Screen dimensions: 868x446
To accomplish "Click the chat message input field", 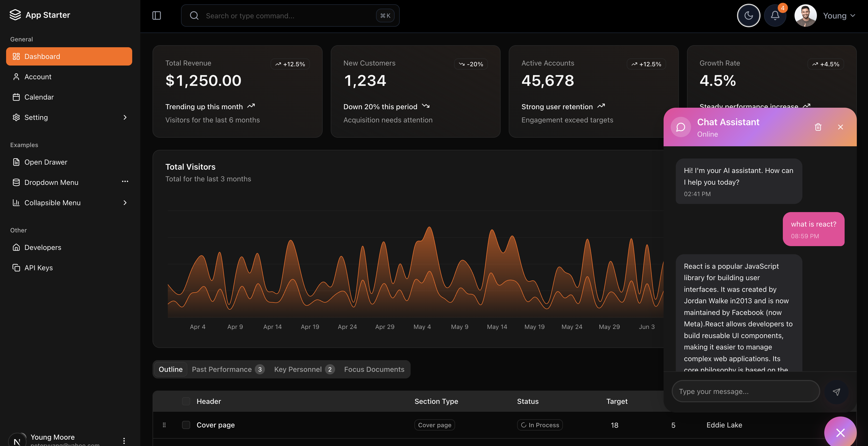I will 745,391.
